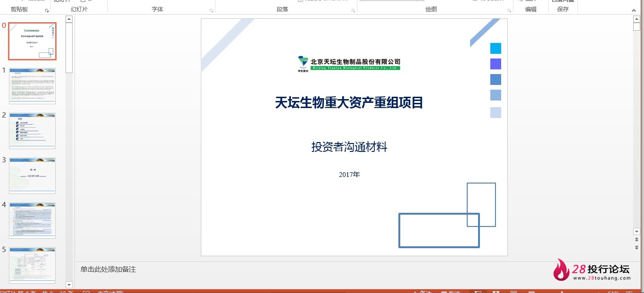Go to previous slide using double-up arrow

click(636, 240)
